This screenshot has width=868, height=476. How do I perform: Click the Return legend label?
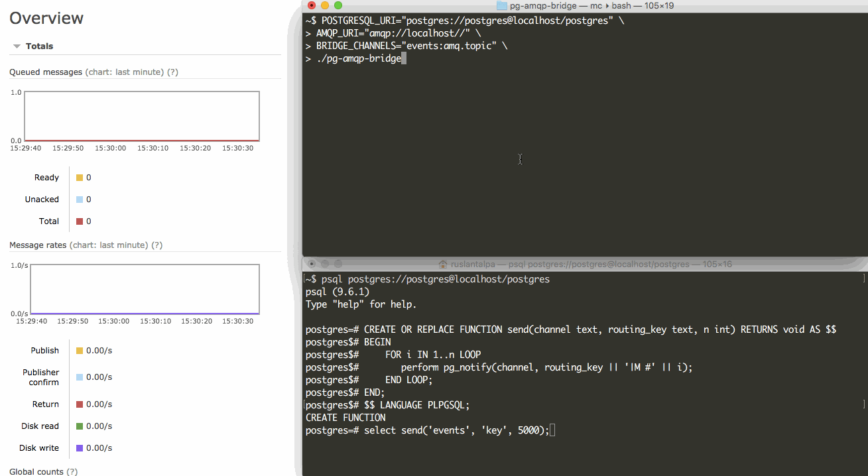[x=46, y=404]
